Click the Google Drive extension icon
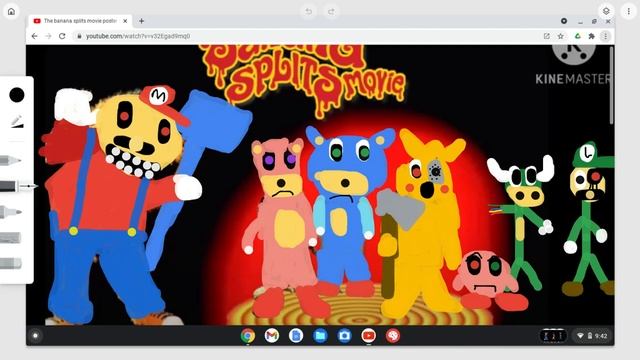 (578, 36)
